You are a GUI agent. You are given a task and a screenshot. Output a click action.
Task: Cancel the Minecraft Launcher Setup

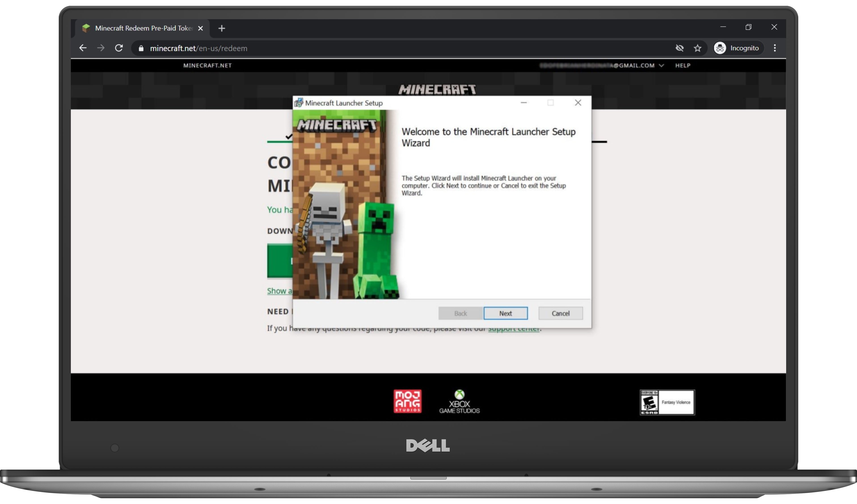coord(560,313)
